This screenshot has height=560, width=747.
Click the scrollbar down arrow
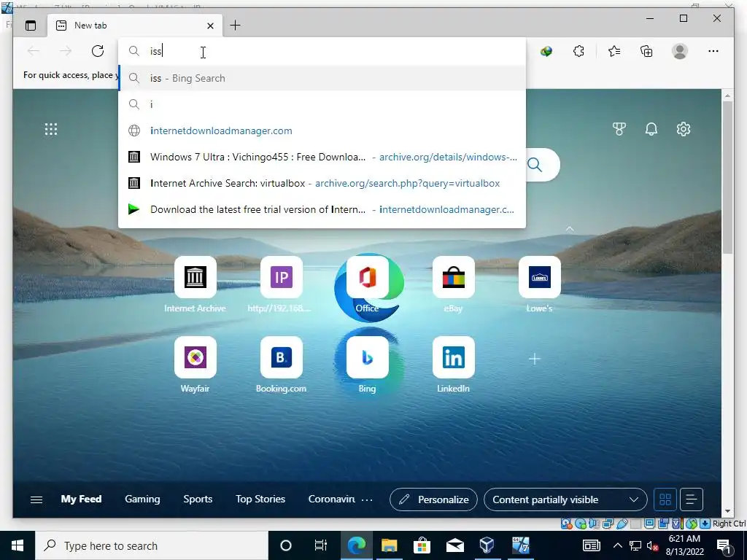pos(727,511)
